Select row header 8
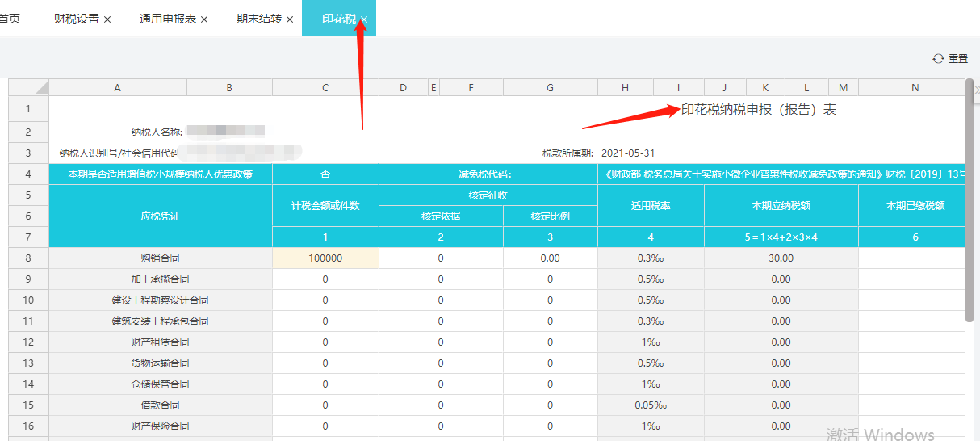This screenshot has height=441, width=980. [28, 258]
